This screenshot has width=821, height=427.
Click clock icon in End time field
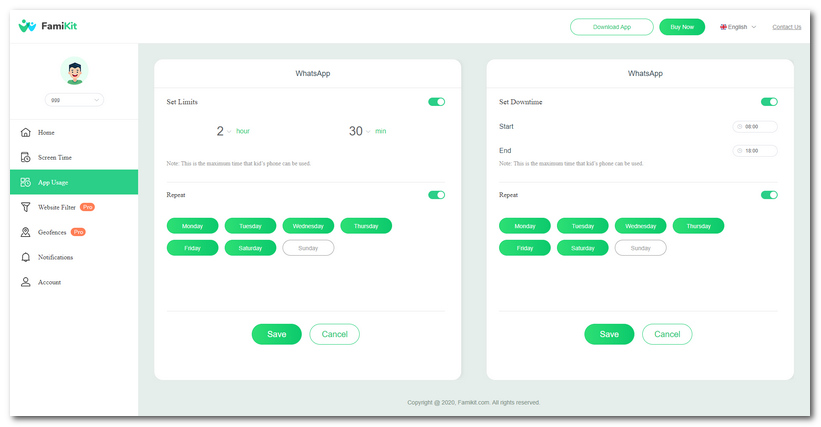pos(739,151)
